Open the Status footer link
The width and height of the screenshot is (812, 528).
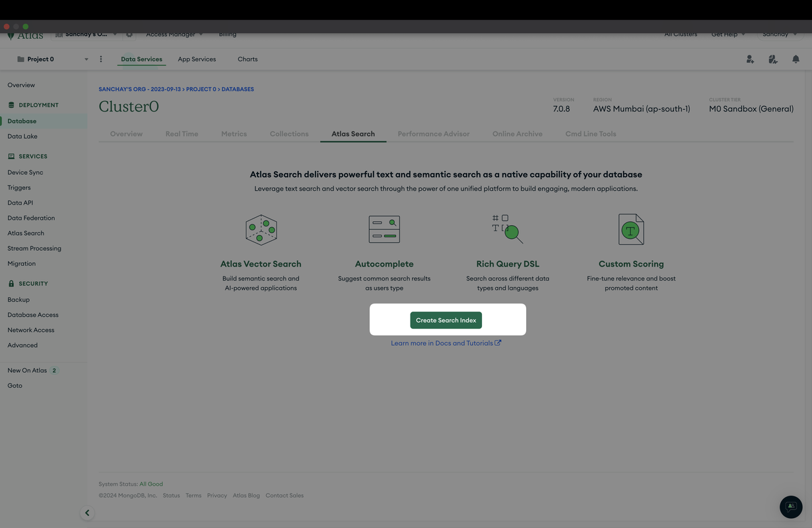(x=171, y=496)
